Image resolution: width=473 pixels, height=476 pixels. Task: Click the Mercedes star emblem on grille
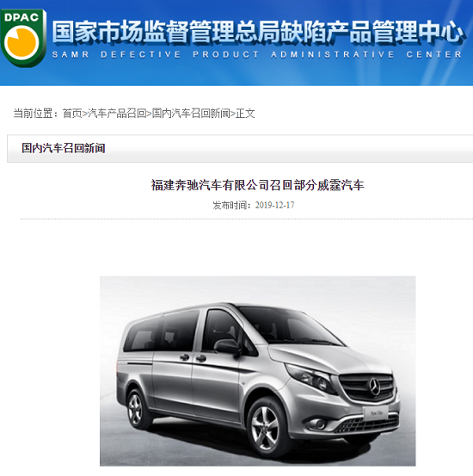point(375,386)
